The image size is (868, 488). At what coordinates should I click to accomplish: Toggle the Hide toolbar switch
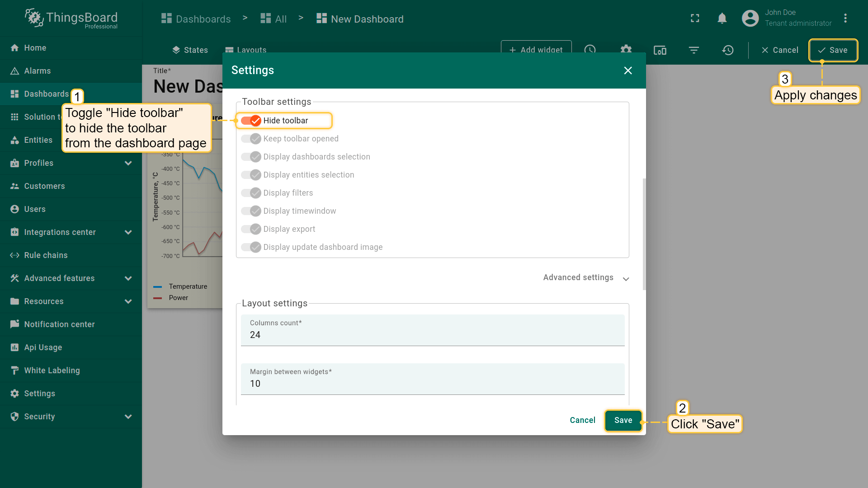click(x=251, y=121)
